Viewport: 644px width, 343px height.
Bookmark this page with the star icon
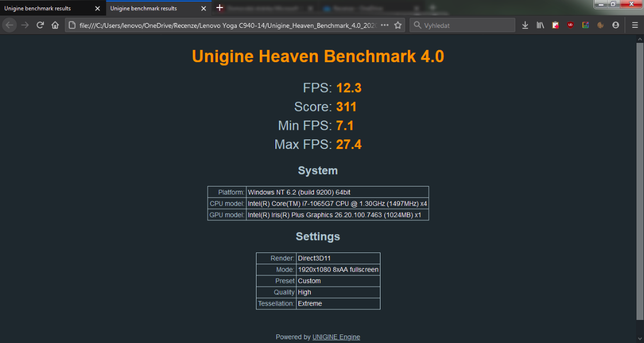click(x=398, y=25)
